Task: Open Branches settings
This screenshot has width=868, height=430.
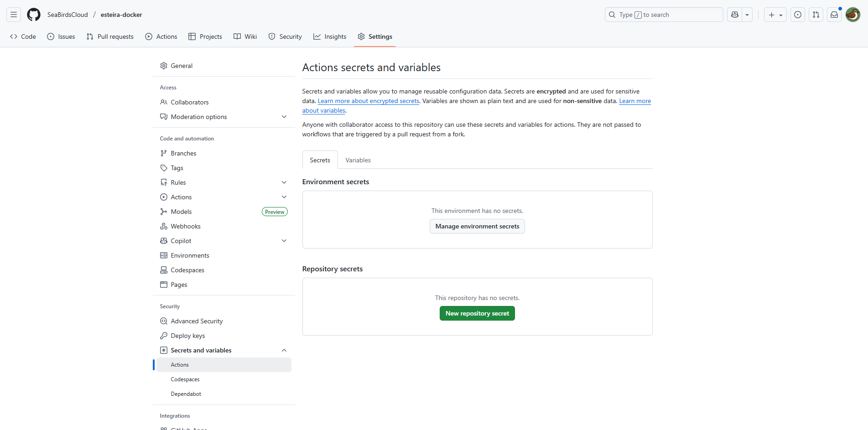Action: [x=223, y=153]
